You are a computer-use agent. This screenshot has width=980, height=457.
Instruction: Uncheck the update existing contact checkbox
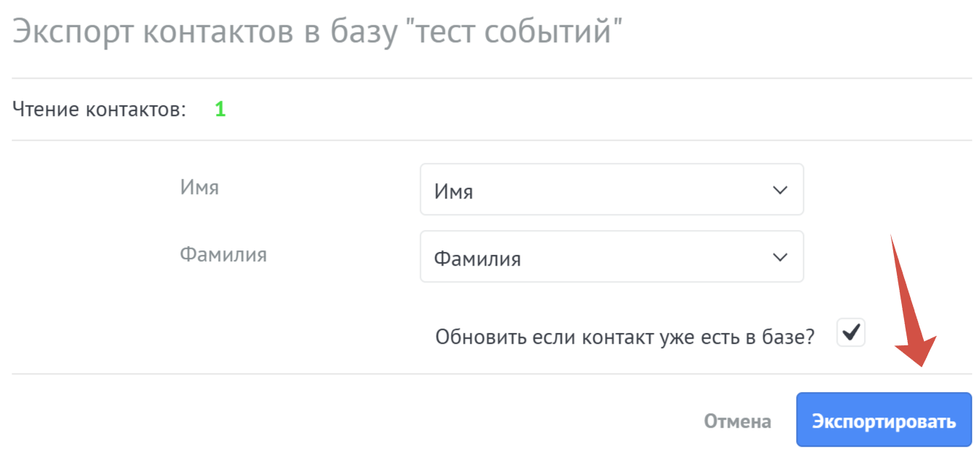point(850,333)
